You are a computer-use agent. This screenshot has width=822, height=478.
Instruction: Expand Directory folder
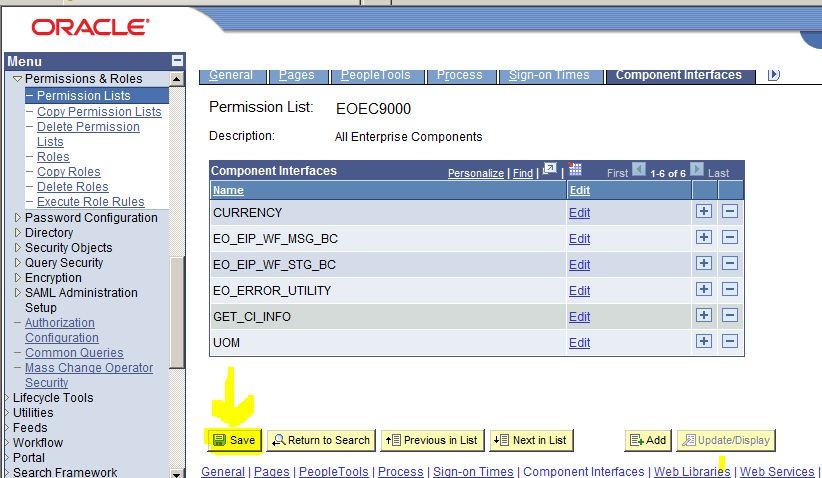(x=17, y=232)
